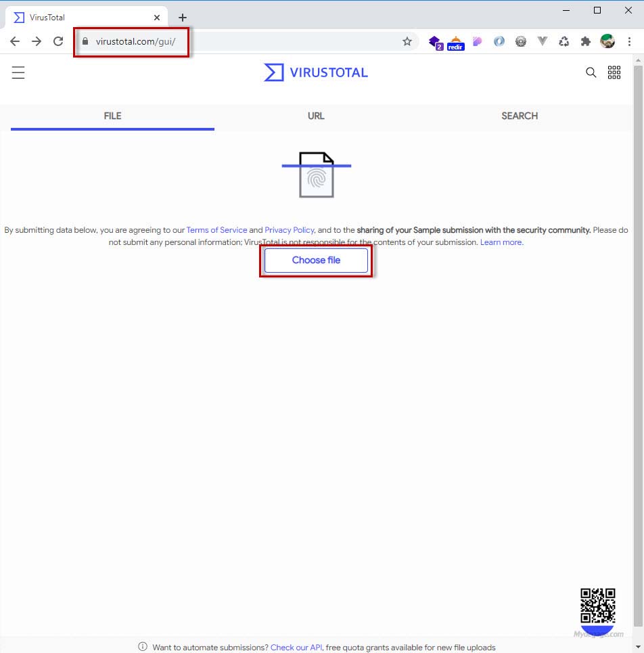Click the QR code in bottom corner
Viewport: 644px width, 653px height.
[598, 606]
